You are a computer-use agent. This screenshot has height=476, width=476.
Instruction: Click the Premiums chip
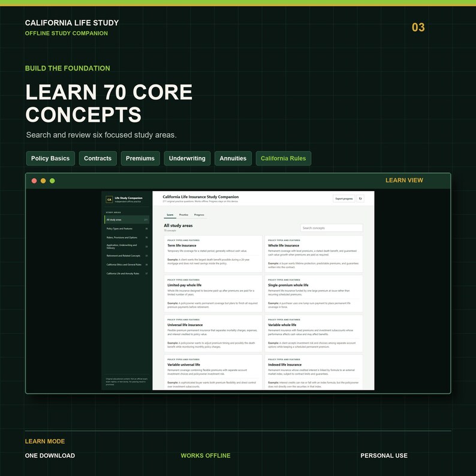pos(140,158)
